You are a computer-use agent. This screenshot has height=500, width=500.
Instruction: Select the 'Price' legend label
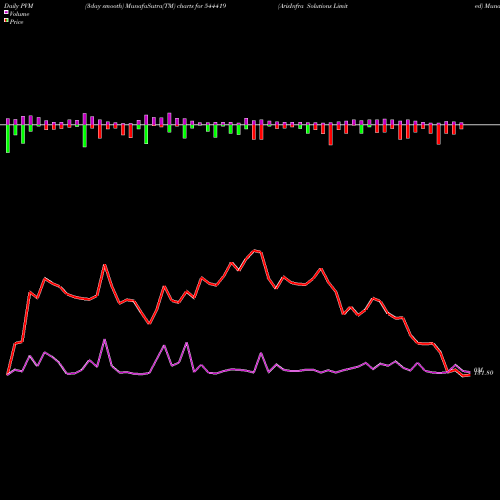click(16, 22)
